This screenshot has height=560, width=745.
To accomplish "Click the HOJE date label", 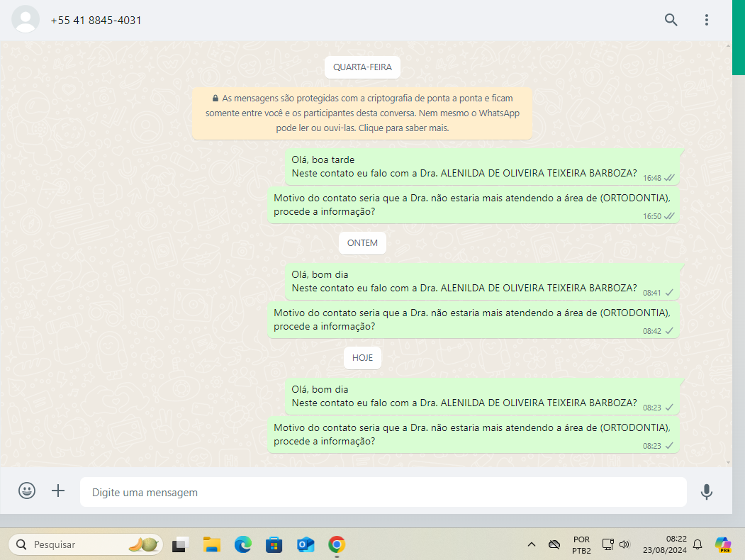I will click(362, 358).
